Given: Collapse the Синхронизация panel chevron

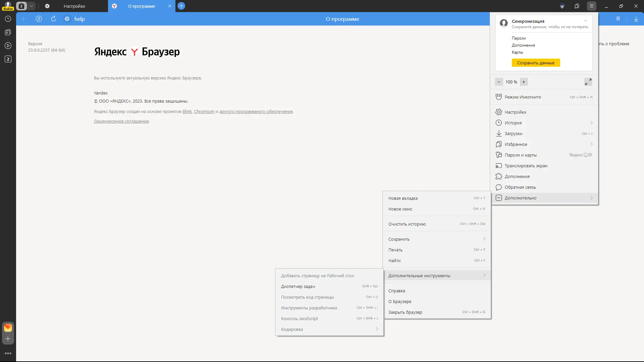Looking at the screenshot, I should (586, 21).
